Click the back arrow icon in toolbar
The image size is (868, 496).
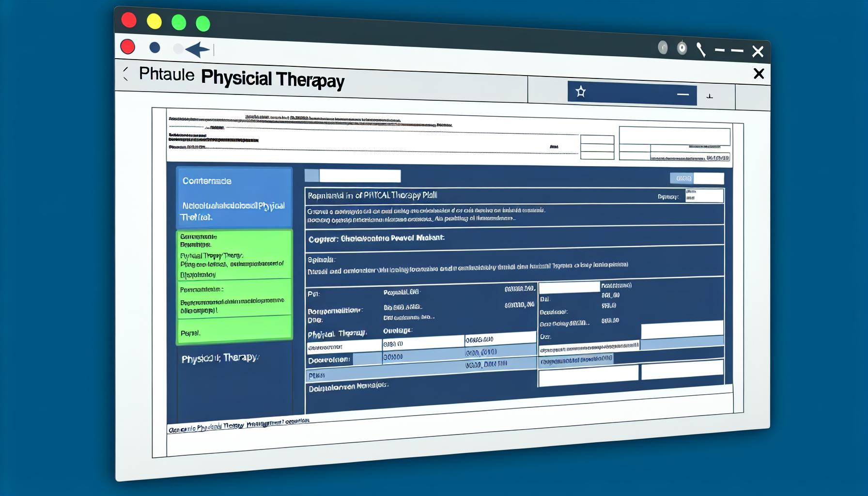197,49
